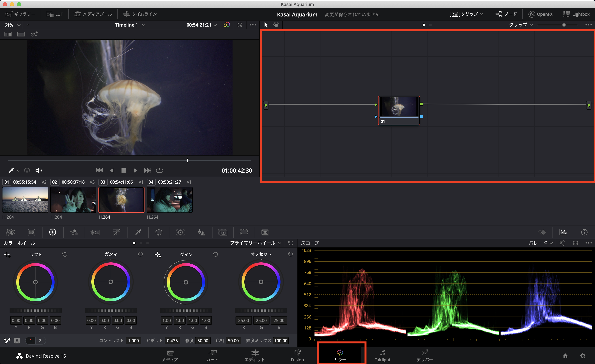Screen dimensions: 595x364
Task: Open the Blur/Sharpen palette
Action: [201, 232]
